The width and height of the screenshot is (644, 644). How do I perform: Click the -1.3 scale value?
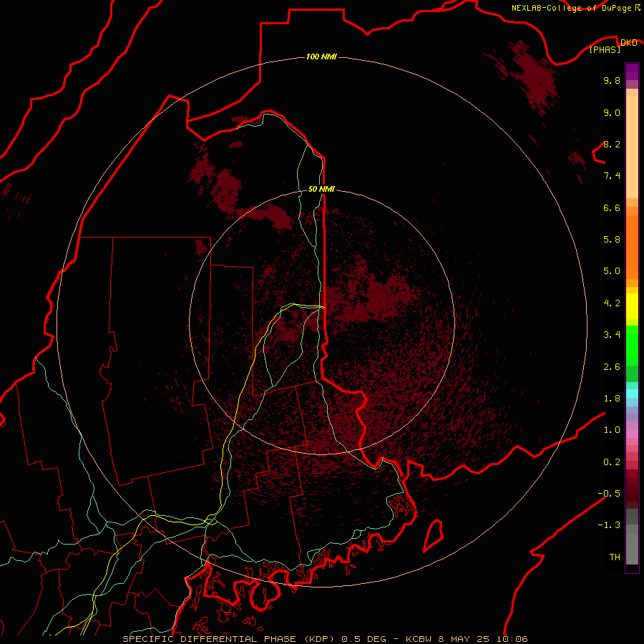[x=609, y=526]
